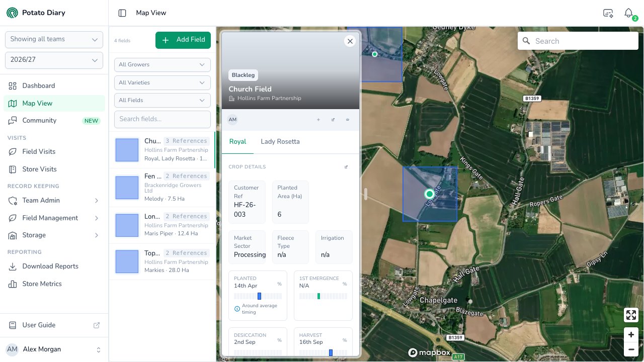Close the Church Field details panel
644x362 pixels.
pos(350,41)
